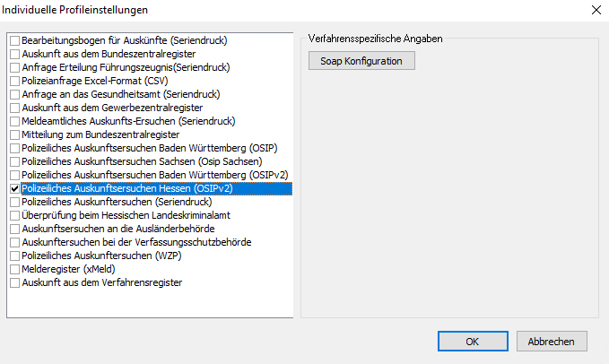The height and width of the screenshot is (364, 609).
Task: Check Überprüfung beim Hessischen Landeskriminalamt box
Action: coord(14,216)
